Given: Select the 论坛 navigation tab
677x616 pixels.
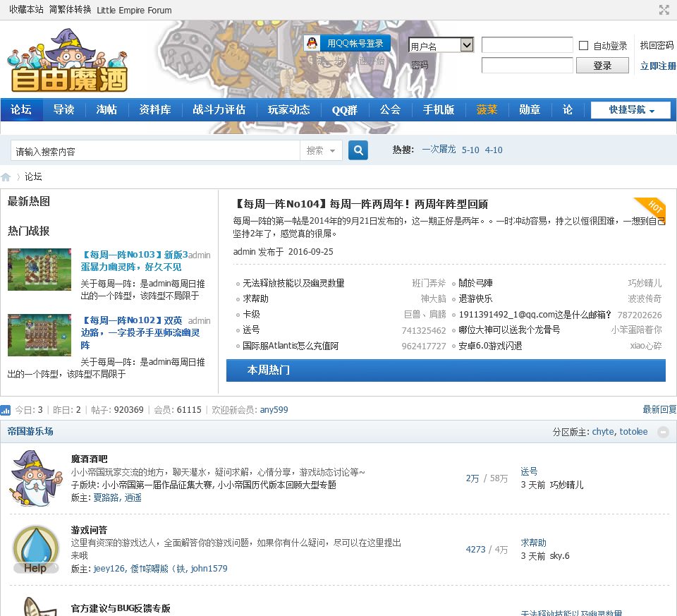Looking at the screenshot, I should [x=21, y=109].
